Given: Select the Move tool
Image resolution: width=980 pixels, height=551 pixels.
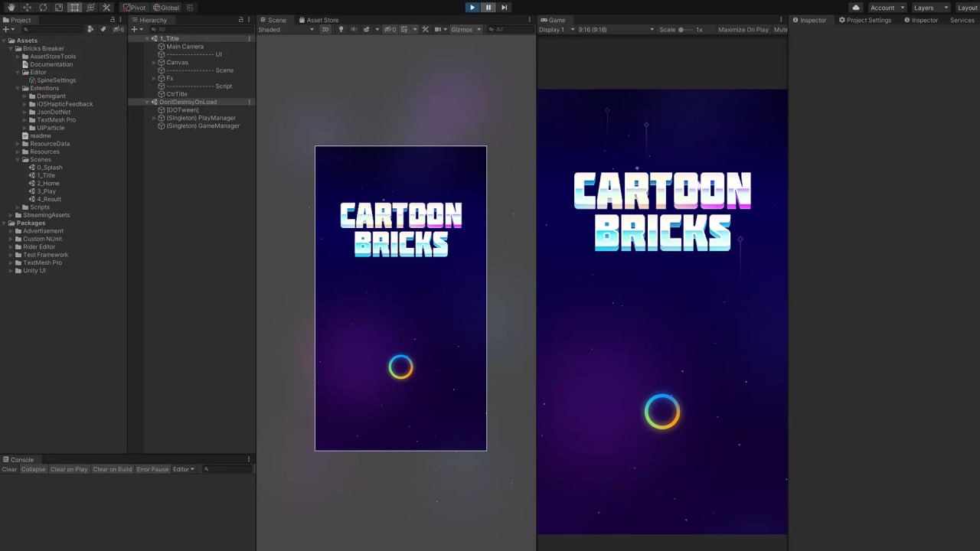Looking at the screenshot, I should tap(28, 7).
